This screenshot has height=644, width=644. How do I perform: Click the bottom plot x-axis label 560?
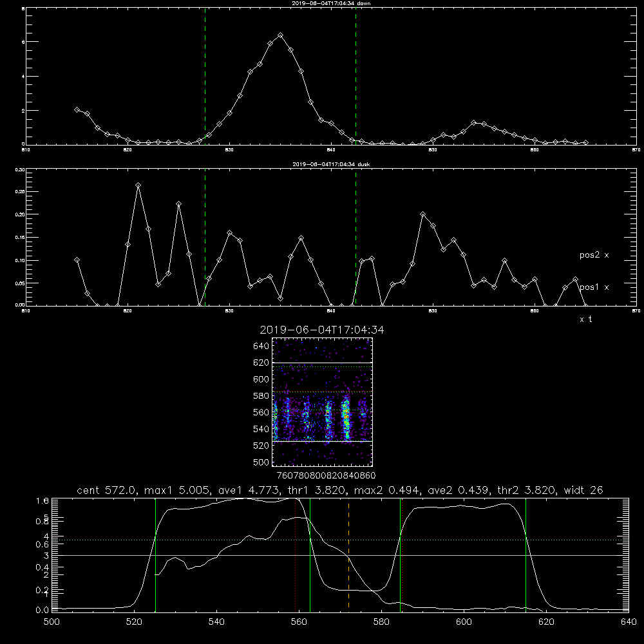click(299, 622)
